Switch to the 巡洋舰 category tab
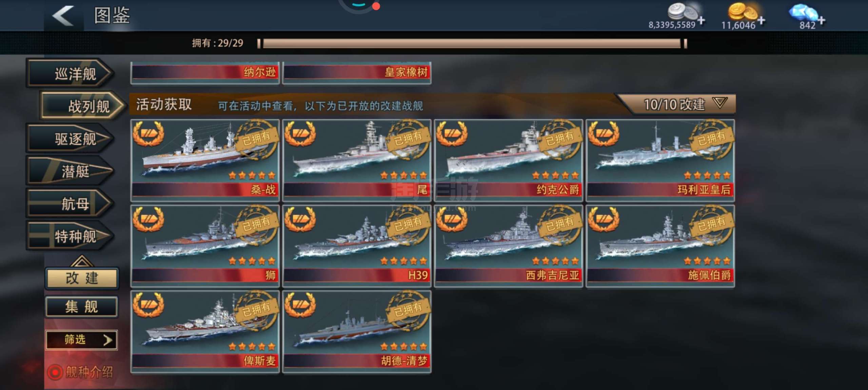 (70, 74)
